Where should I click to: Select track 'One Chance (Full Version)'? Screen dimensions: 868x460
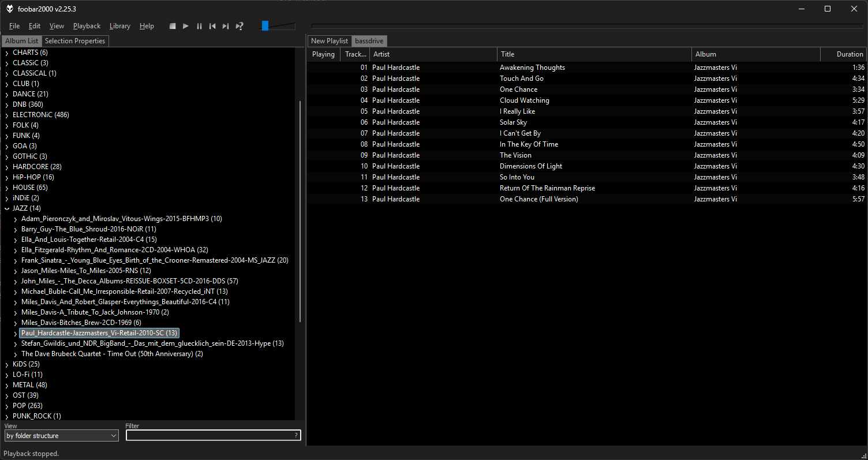click(538, 199)
